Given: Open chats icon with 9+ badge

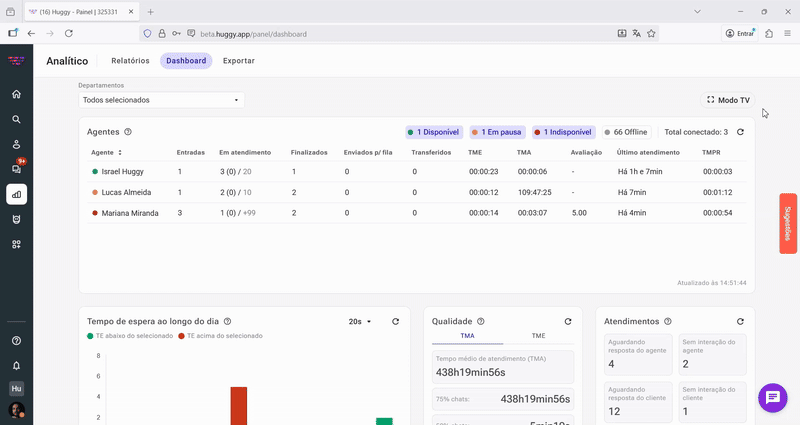Looking at the screenshot, I should (x=16, y=169).
